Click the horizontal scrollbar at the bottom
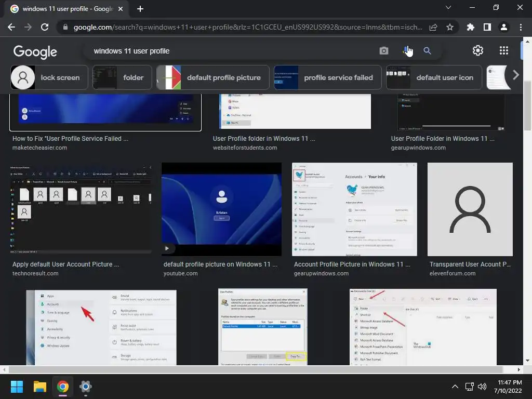532x399 pixels. pos(255,369)
